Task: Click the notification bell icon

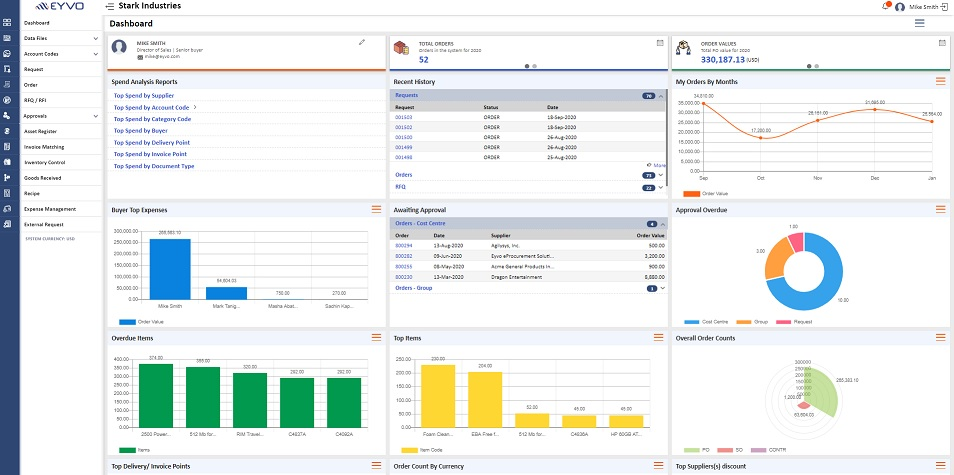Action: point(885,7)
